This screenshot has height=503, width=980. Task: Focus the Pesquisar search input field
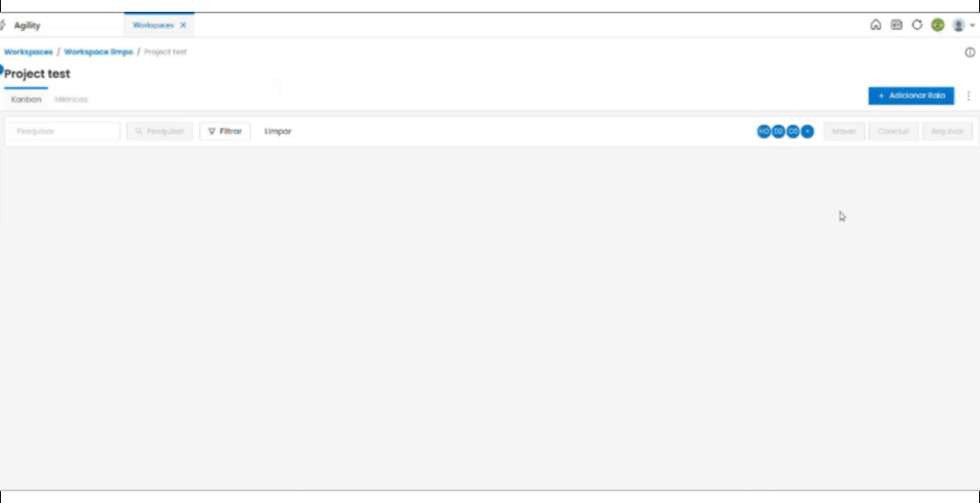click(65, 132)
